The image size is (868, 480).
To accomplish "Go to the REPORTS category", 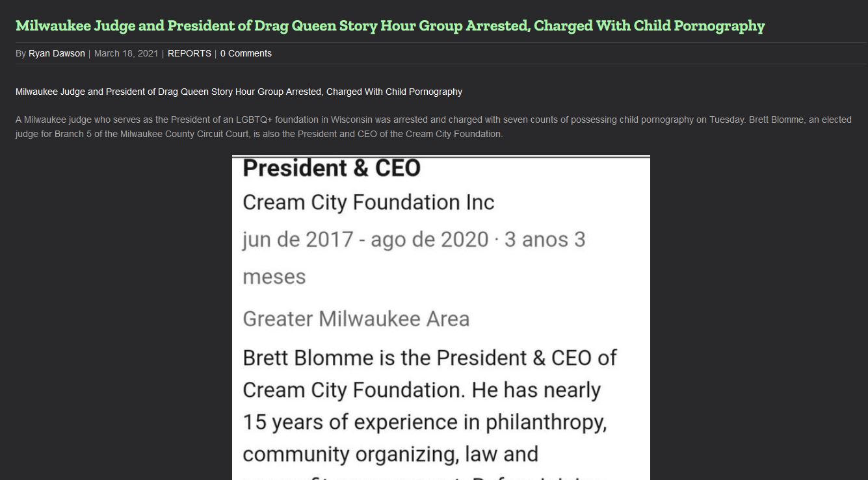I will [x=189, y=53].
